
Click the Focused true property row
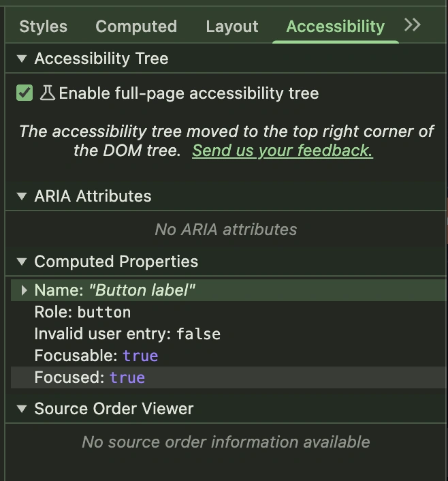(90, 377)
